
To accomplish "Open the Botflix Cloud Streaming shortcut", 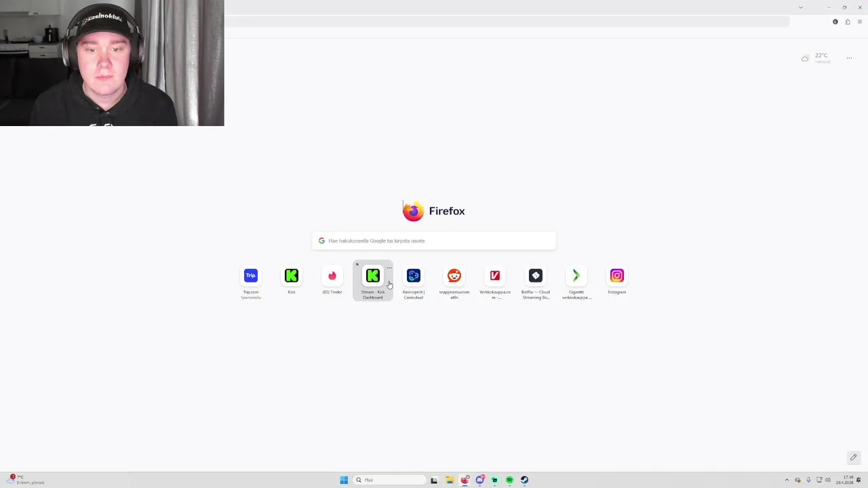I will 536,281.
